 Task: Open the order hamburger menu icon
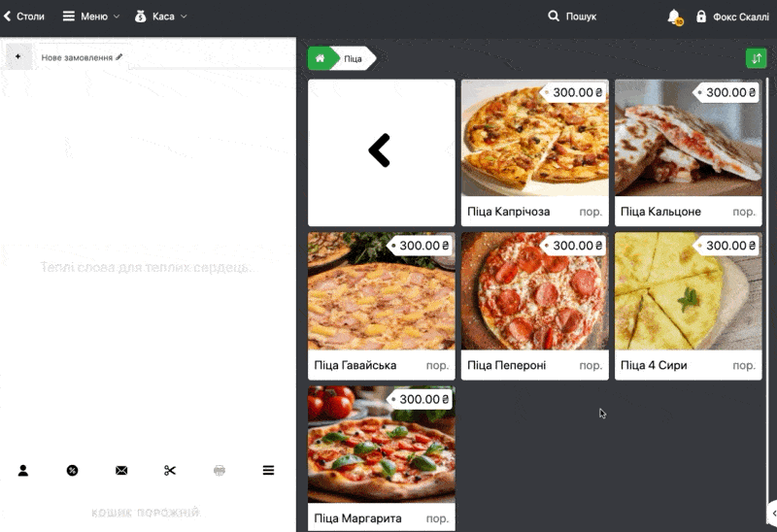point(268,471)
